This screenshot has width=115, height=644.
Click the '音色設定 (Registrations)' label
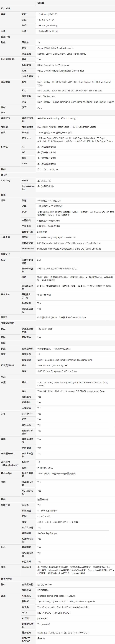[10, 463]
